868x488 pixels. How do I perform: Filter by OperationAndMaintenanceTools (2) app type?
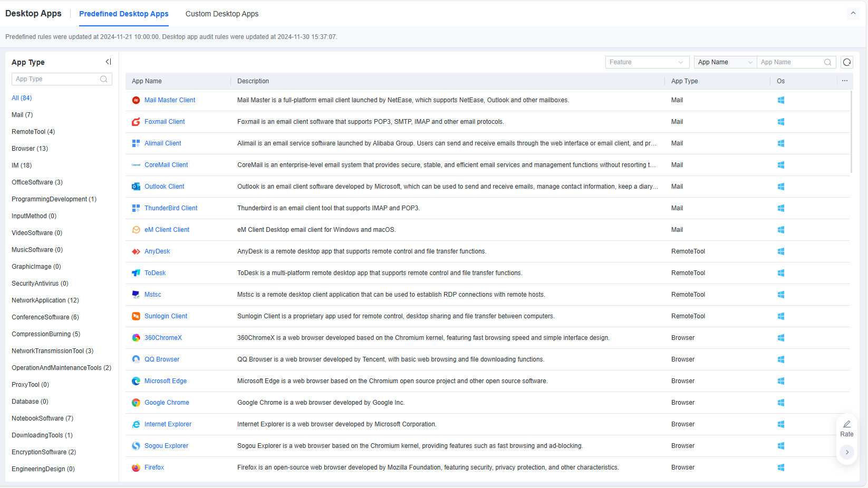[62, 368]
